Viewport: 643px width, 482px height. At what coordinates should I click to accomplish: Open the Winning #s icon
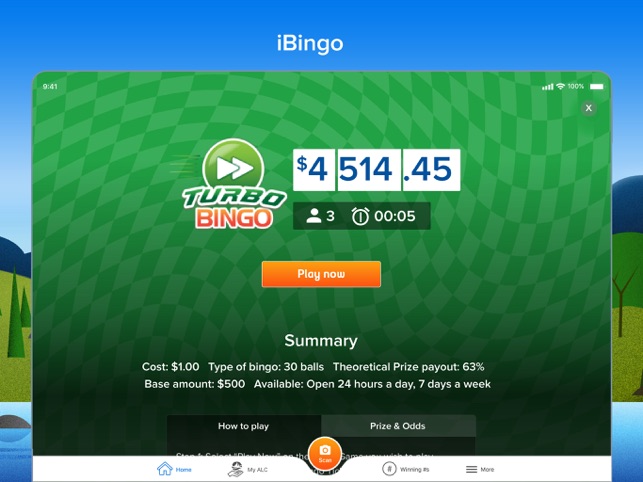click(x=389, y=468)
